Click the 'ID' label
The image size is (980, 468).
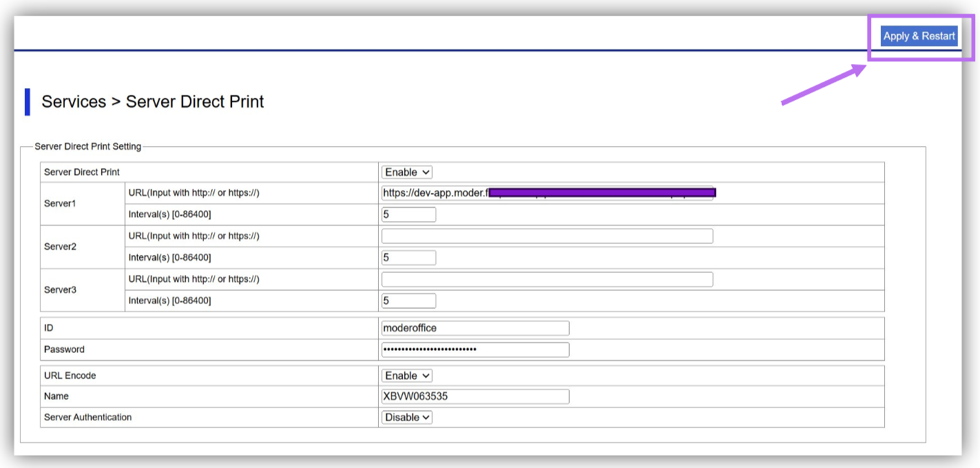(x=49, y=328)
